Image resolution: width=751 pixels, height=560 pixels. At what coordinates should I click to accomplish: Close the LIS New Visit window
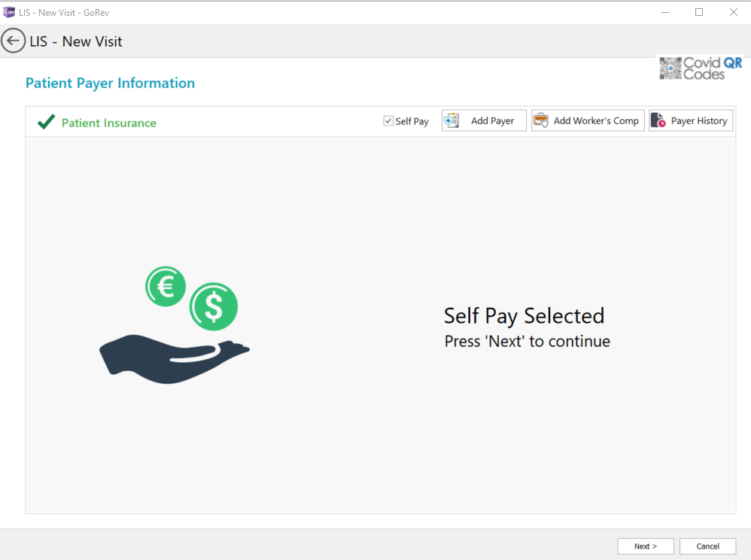pos(733,13)
